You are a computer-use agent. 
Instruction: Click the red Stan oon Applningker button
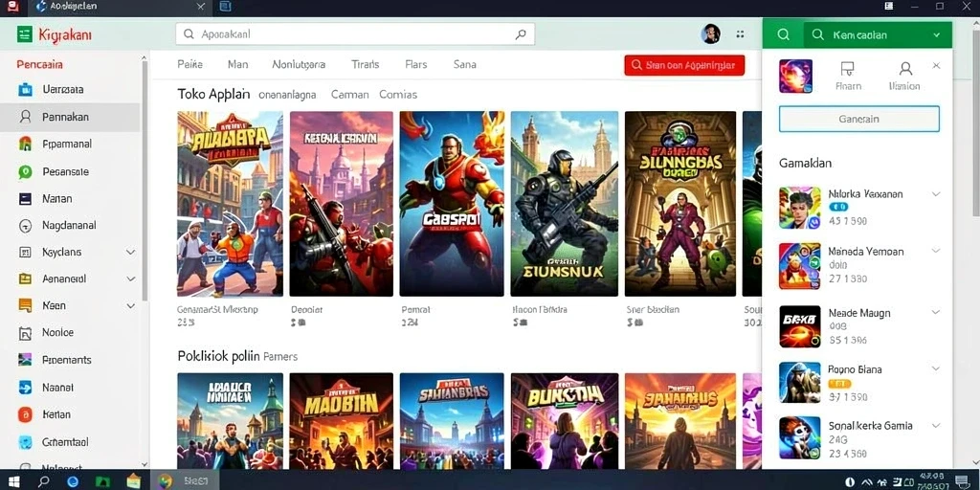[684, 65]
